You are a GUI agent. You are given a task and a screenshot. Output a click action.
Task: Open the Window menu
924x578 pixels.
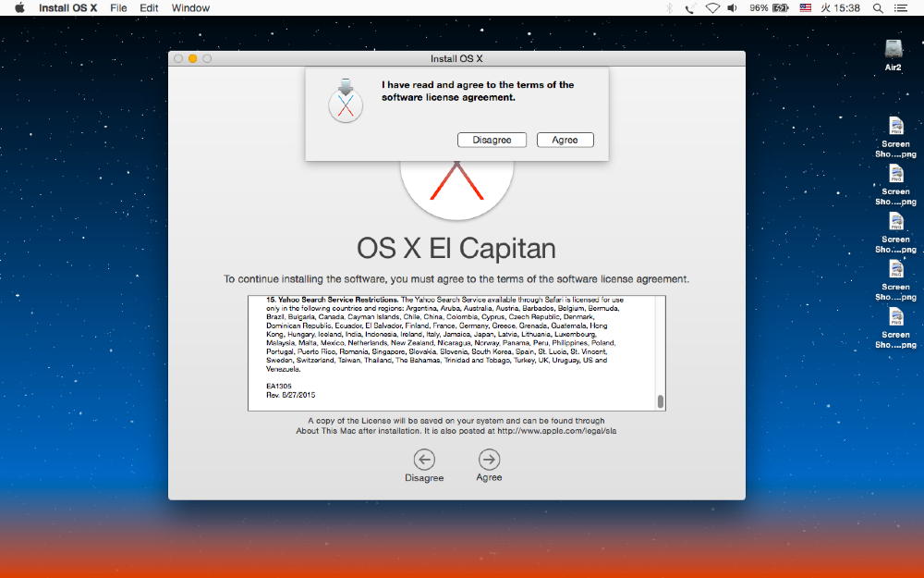click(190, 7)
